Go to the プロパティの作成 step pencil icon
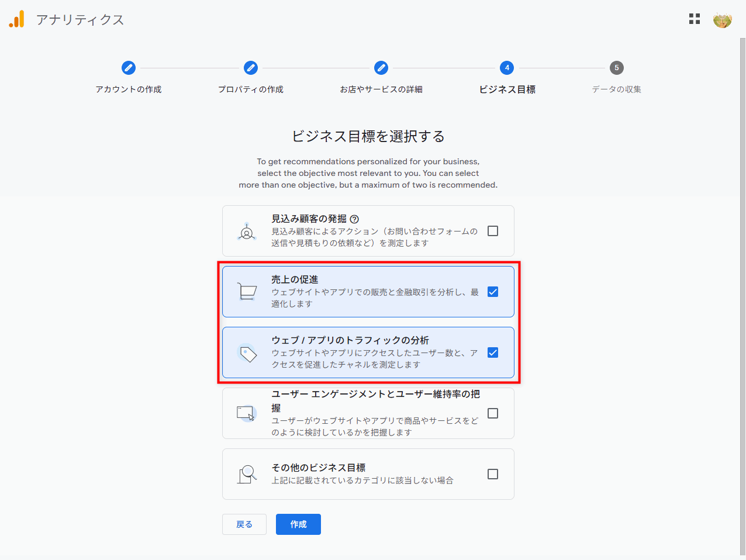The width and height of the screenshot is (746, 560). click(x=251, y=68)
